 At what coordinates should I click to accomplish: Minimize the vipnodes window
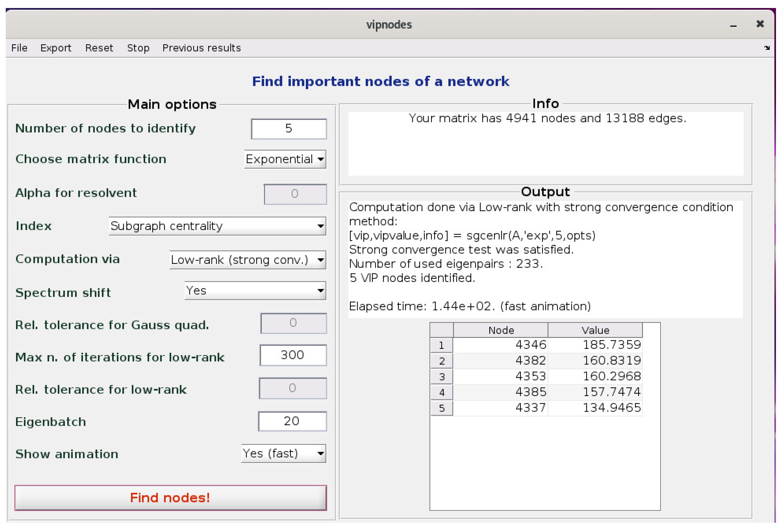(733, 26)
